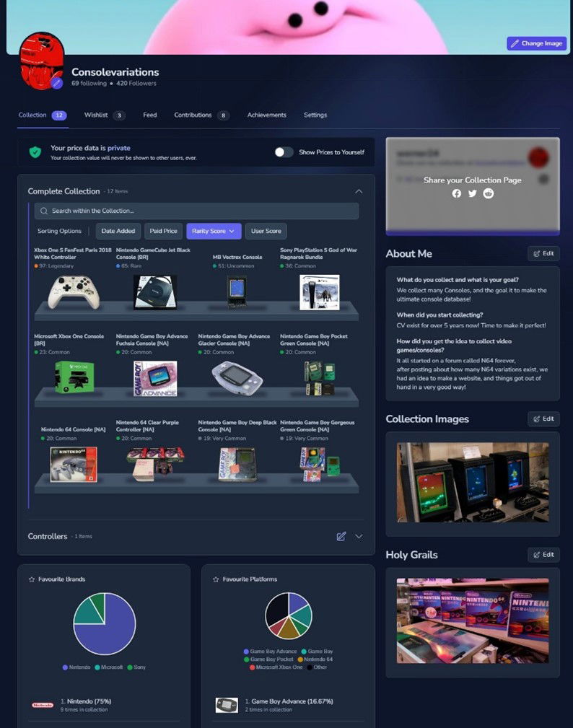
Task: Share collection on Twitter icon
Action: point(472,193)
